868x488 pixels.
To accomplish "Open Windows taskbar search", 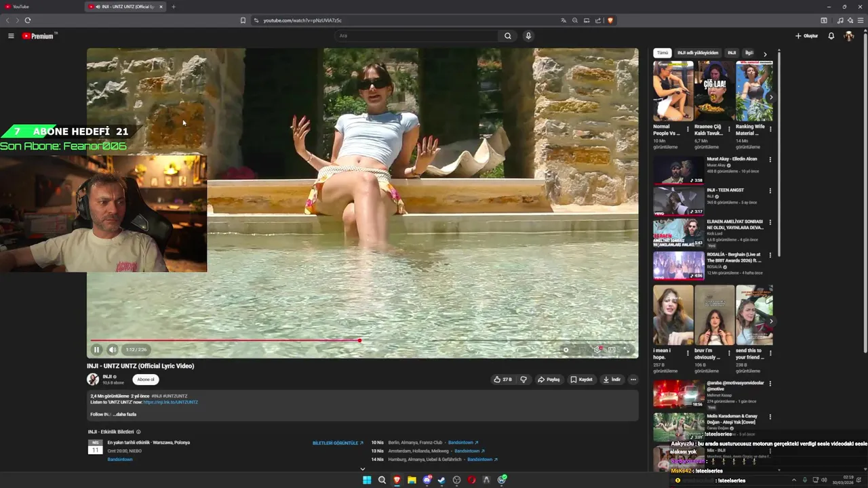I will (382, 480).
